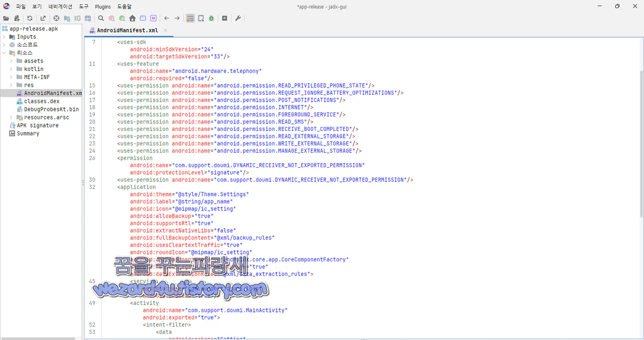
Task: Click the @style/Theme.Settings theme line
Action: [x=189, y=194]
